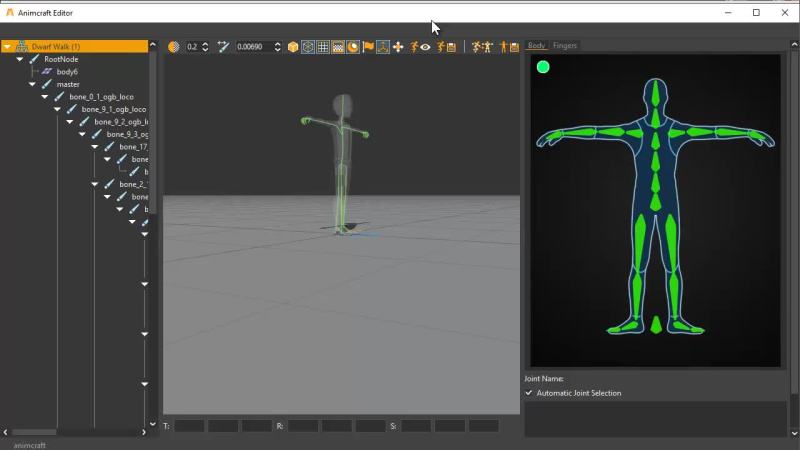Select the head segment on body diagram
This screenshot has height=450, width=800.
[655, 94]
